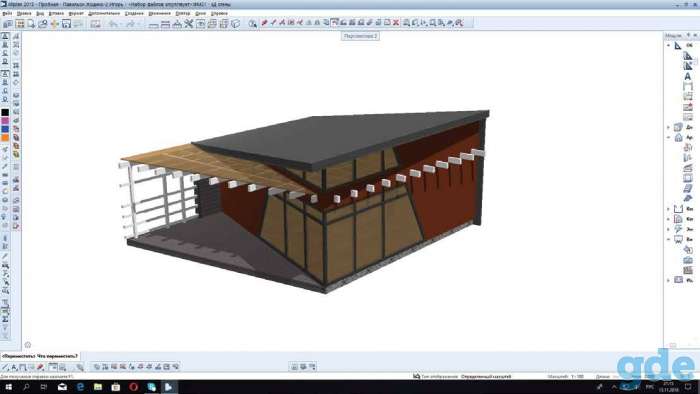Open the Справка menu

(219, 14)
